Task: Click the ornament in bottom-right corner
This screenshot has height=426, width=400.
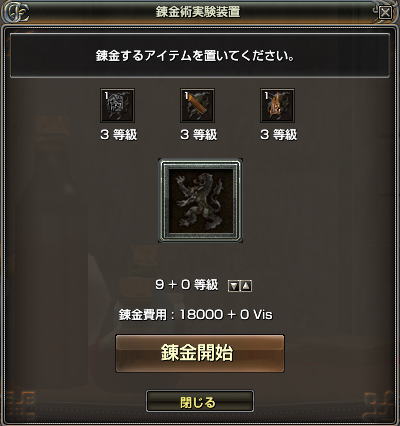Action: coord(378,403)
